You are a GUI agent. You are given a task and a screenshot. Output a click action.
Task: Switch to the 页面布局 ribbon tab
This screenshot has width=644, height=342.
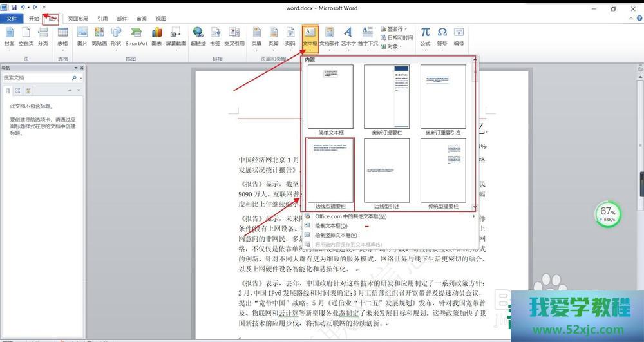(x=79, y=19)
